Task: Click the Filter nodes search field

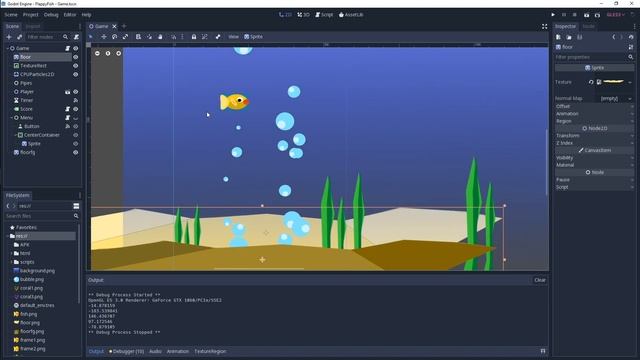Action: click(47, 37)
